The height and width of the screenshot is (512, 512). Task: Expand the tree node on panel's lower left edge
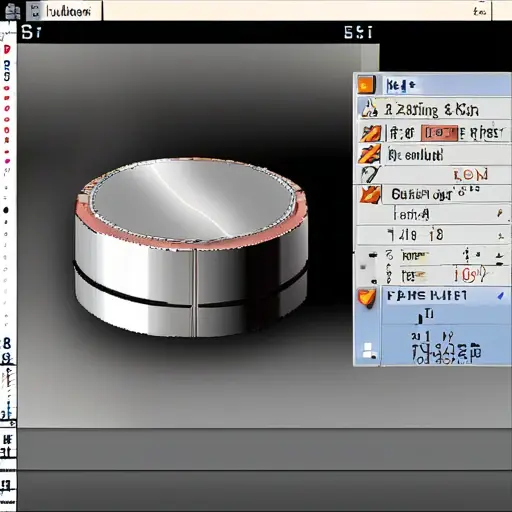[363, 267]
